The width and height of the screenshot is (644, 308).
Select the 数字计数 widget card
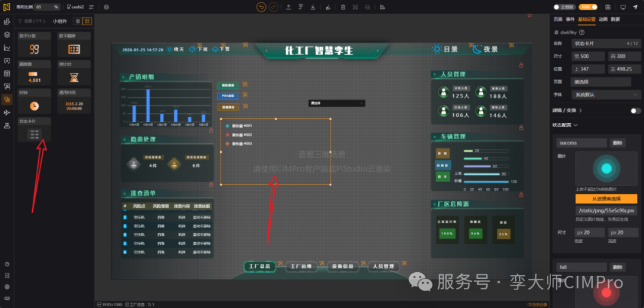[35, 44]
